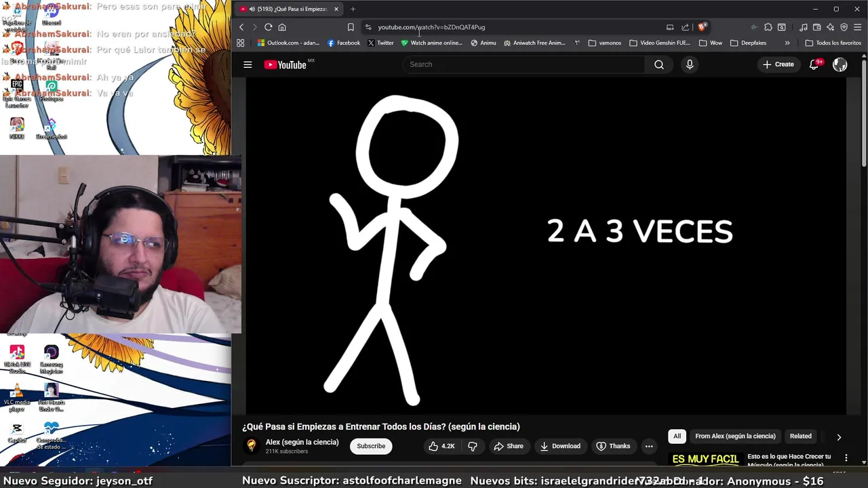
Task: Show more filter chips with the right arrow
Action: (x=839, y=437)
